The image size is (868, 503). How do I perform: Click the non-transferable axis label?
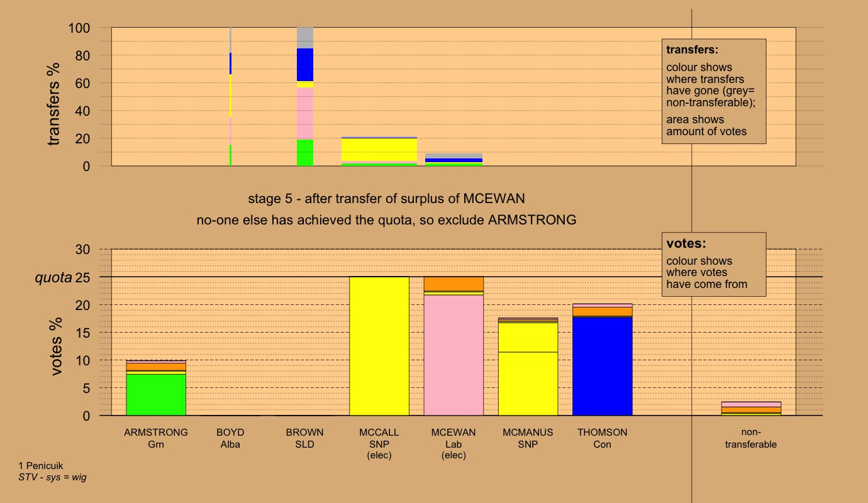[x=750, y=438]
